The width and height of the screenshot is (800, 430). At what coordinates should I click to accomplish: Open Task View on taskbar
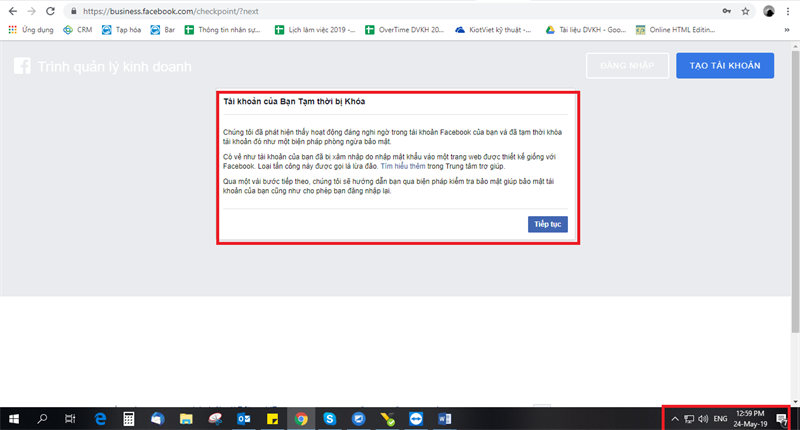(70, 419)
